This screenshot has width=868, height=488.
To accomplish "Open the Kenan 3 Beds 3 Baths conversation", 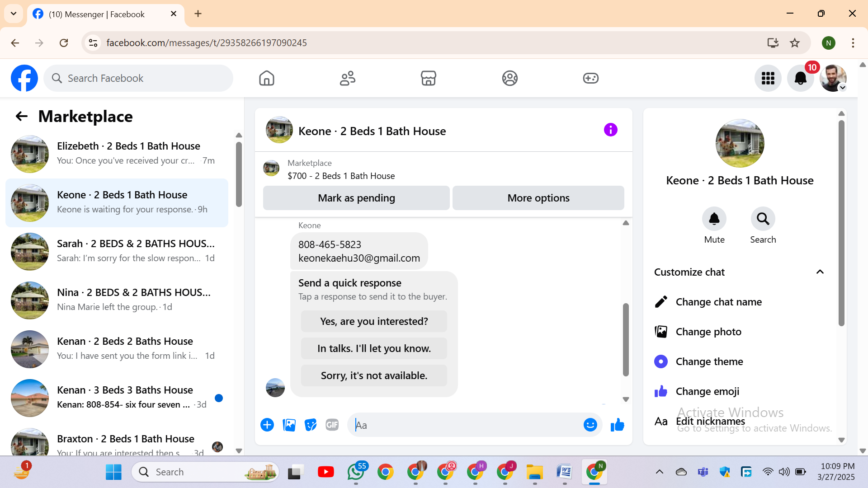I will click(x=117, y=398).
